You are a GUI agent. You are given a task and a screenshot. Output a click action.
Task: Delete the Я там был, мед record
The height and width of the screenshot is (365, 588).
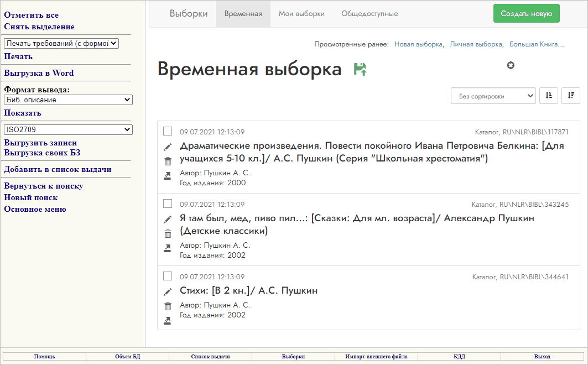click(x=168, y=233)
